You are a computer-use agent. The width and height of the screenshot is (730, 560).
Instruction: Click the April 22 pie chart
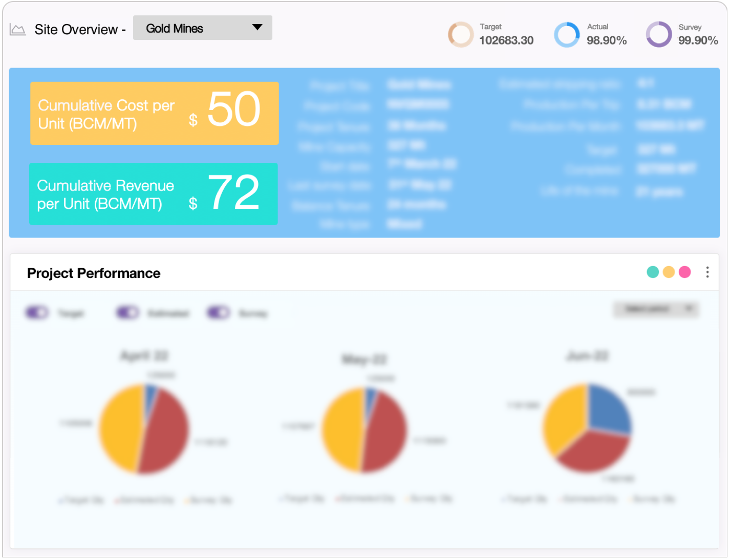pyautogui.click(x=144, y=429)
